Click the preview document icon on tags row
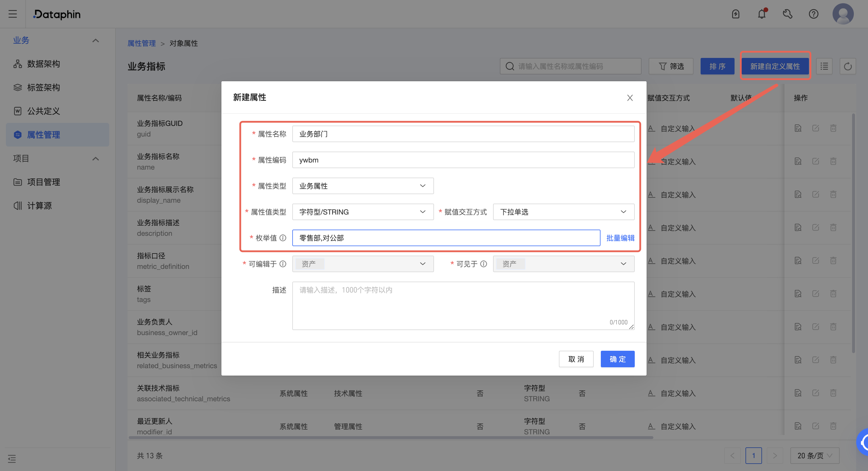The image size is (868, 471). click(x=798, y=293)
